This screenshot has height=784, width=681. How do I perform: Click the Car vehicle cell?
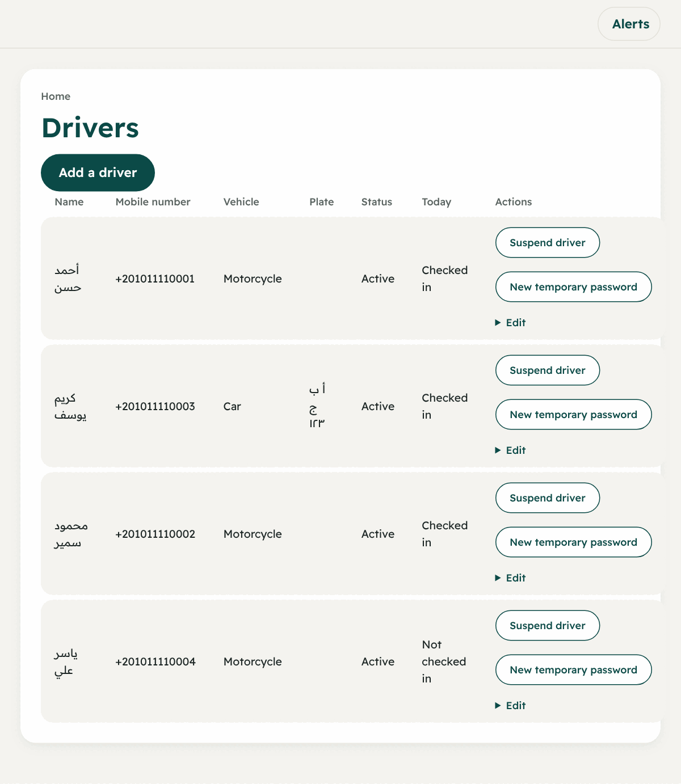[x=232, y=407]
